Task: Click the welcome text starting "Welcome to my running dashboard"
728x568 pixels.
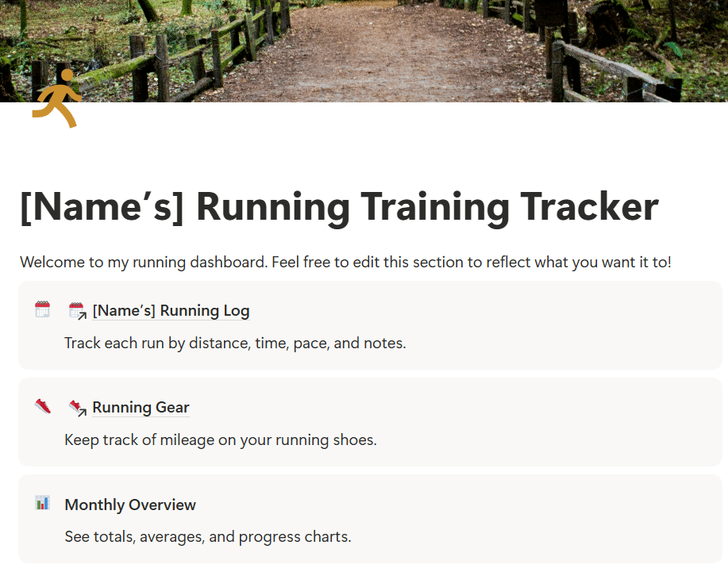Action: 143,262
